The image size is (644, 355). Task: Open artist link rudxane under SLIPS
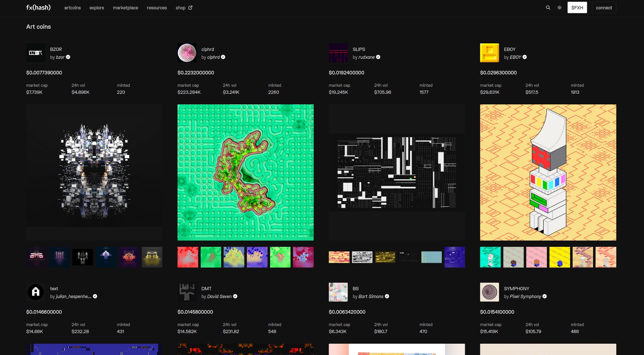(366, 57)
